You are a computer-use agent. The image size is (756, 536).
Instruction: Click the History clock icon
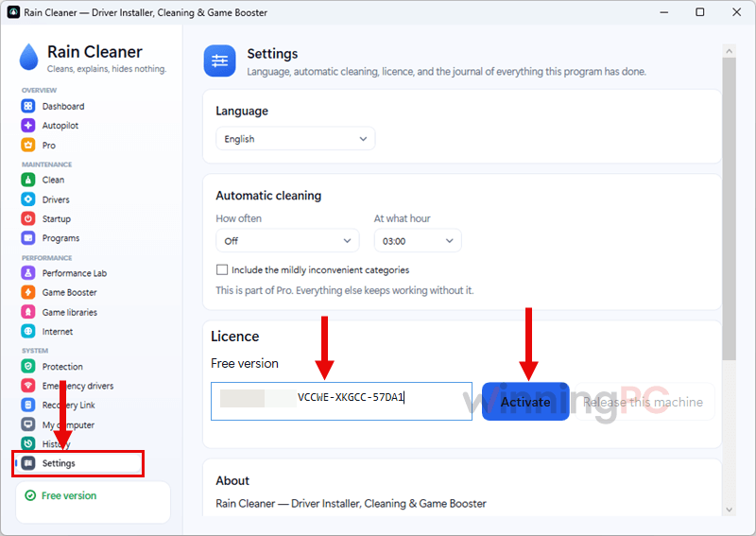28,443
